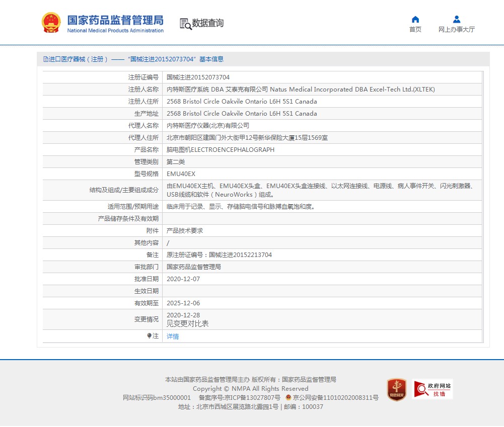
Task: Open the 网上办事大厅 person icon
Action: [457, 19]
